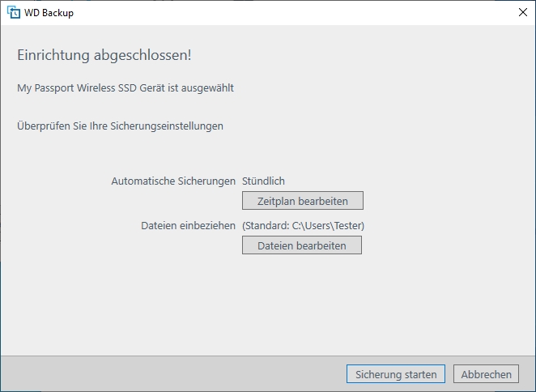Click the Zeitplan bearbeiten button

pos(303,201)
